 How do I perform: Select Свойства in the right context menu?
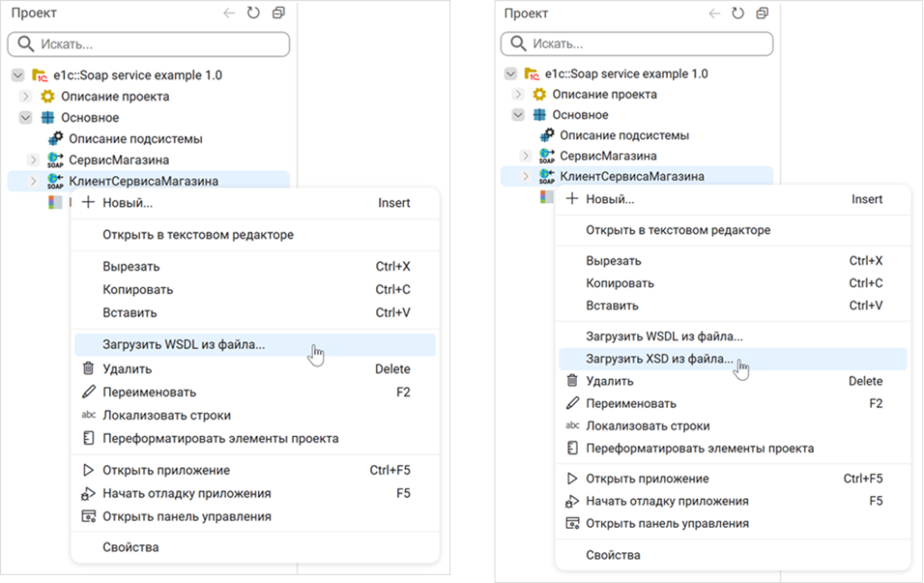pyautogui.click(x=613, y=555)
